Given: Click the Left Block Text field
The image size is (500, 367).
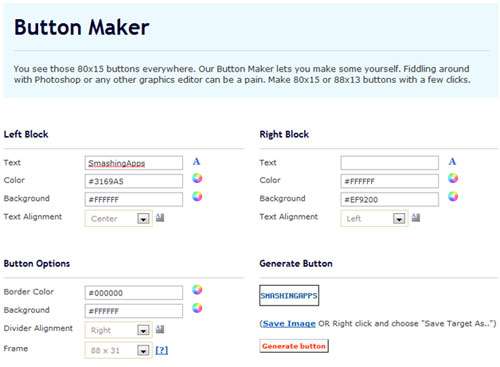Looking at the screenshot, I should tap(134, 163).
